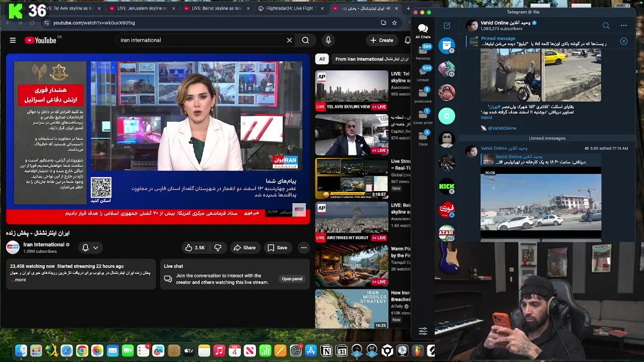Open the @VahidOnline mention link
This screenshot has width=644, height=362.
(x=502, y=128)
